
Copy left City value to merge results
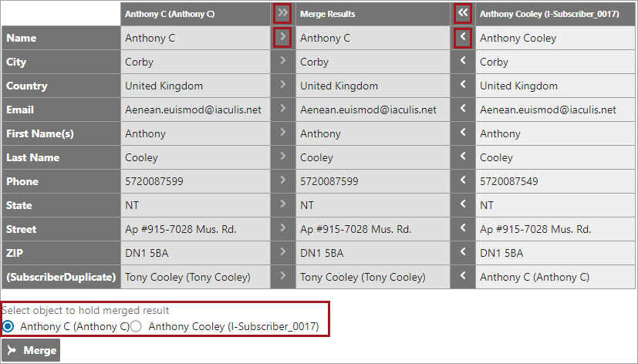[x=282, y=61]
